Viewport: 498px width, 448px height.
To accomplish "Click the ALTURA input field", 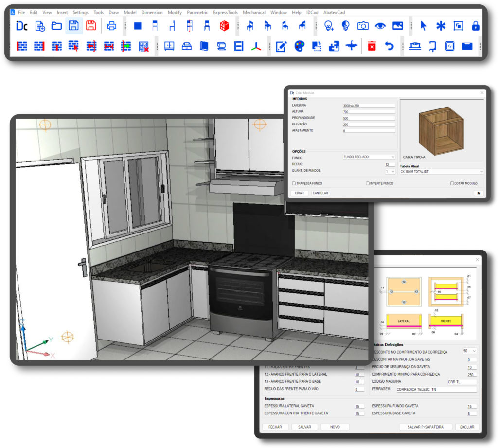I will coord(369,112).
